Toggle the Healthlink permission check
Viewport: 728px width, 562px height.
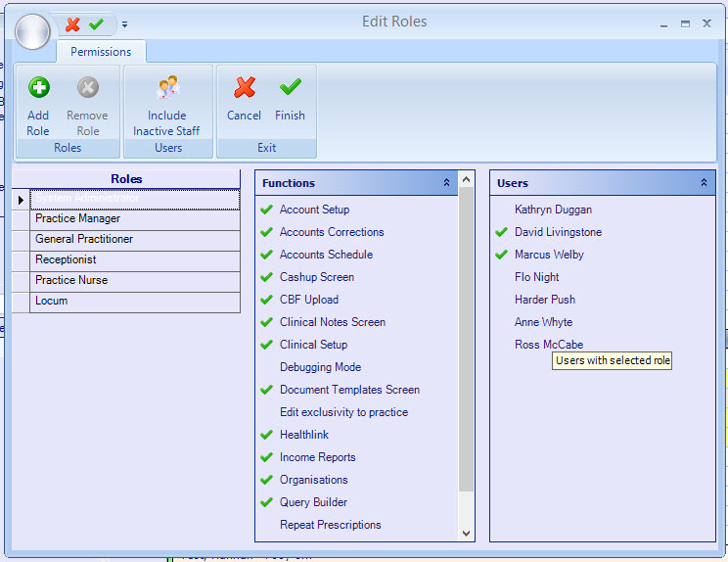click(x=266, y=435)
